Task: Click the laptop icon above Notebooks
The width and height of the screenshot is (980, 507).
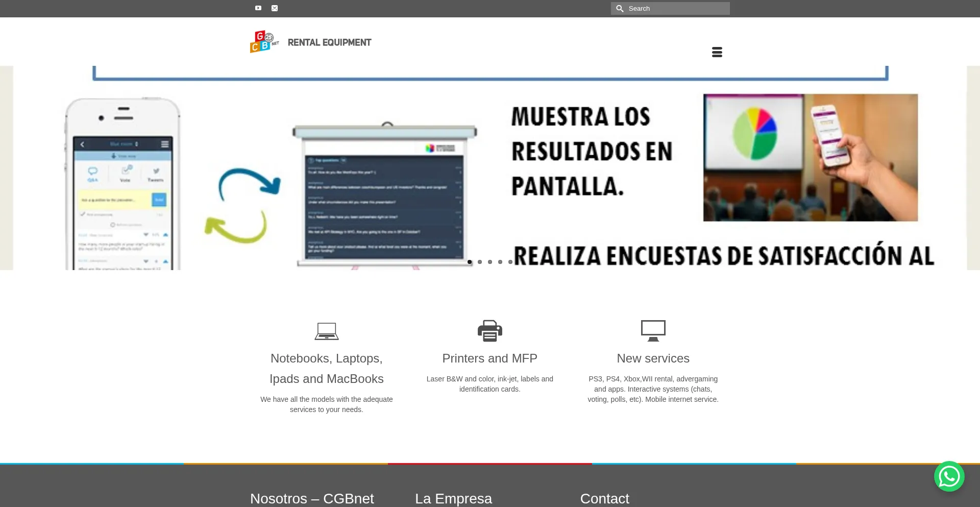Action: tap(327, 331)
